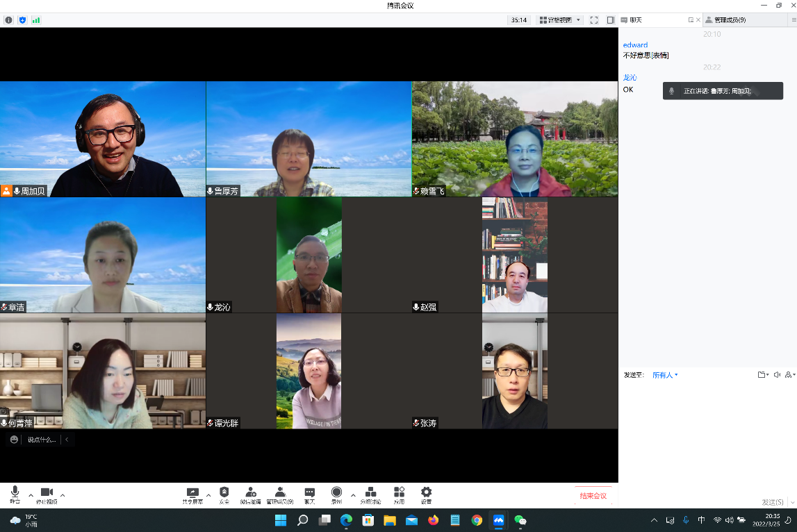Click the invite (邀请) icon in toolbar

pos(251,494)
